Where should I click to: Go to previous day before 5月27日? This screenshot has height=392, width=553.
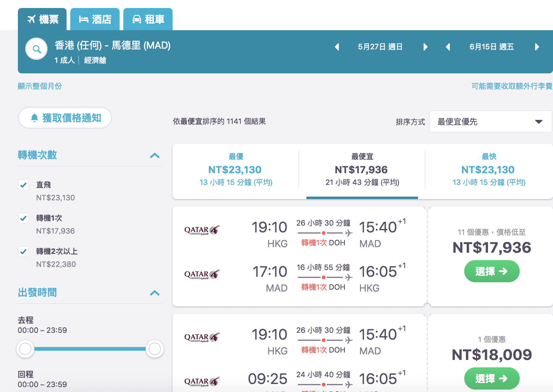click(x=337, y=47)
